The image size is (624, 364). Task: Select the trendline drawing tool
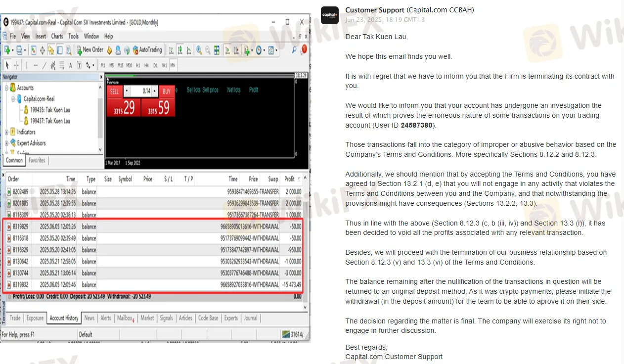tap(45, 65)
